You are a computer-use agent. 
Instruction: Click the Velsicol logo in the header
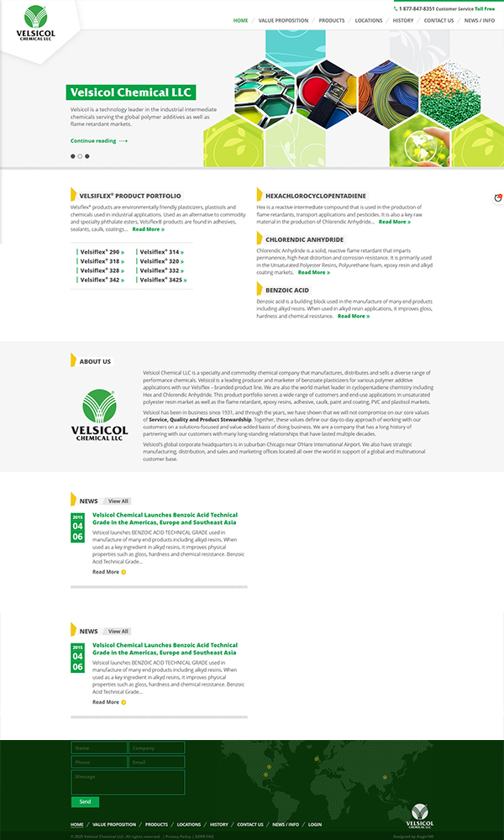36,23
